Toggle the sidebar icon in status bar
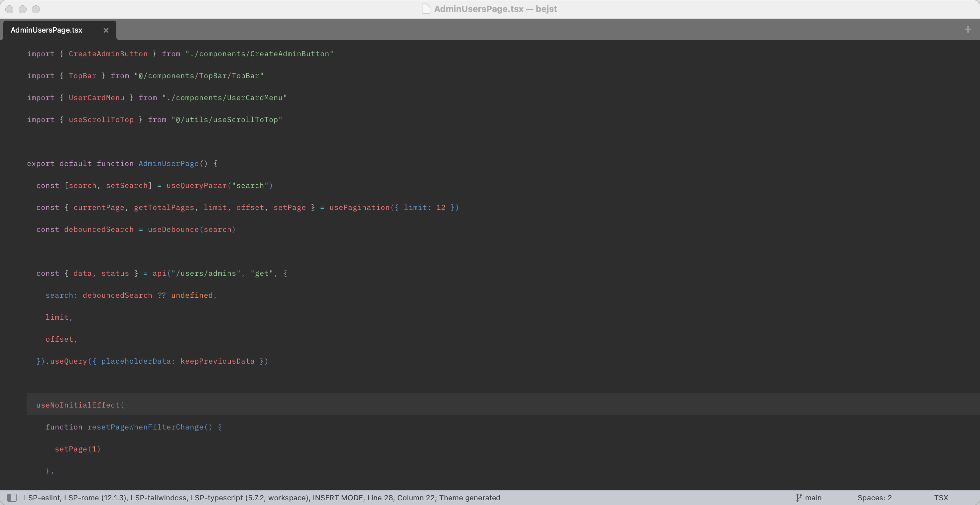 (x=12, y=497)
